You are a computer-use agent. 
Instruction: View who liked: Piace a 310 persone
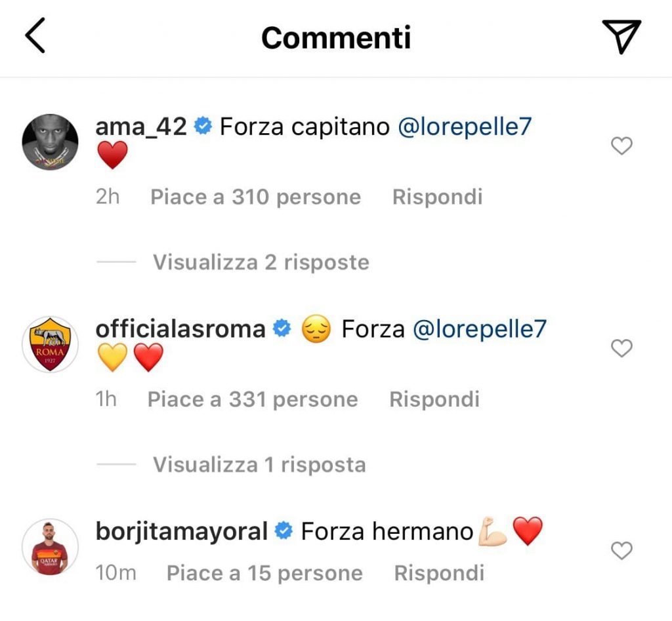[255, 197]
